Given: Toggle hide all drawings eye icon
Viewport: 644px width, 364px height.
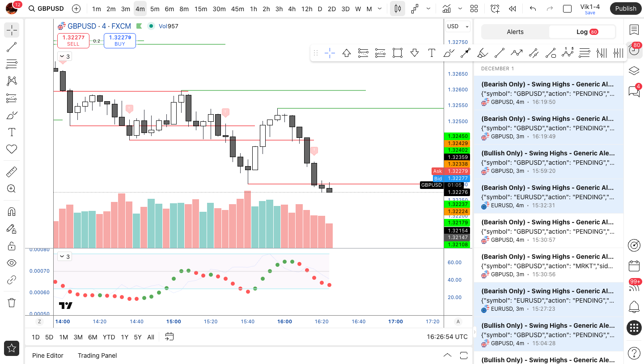Looking at the screenshot, I should coord(12,263).
